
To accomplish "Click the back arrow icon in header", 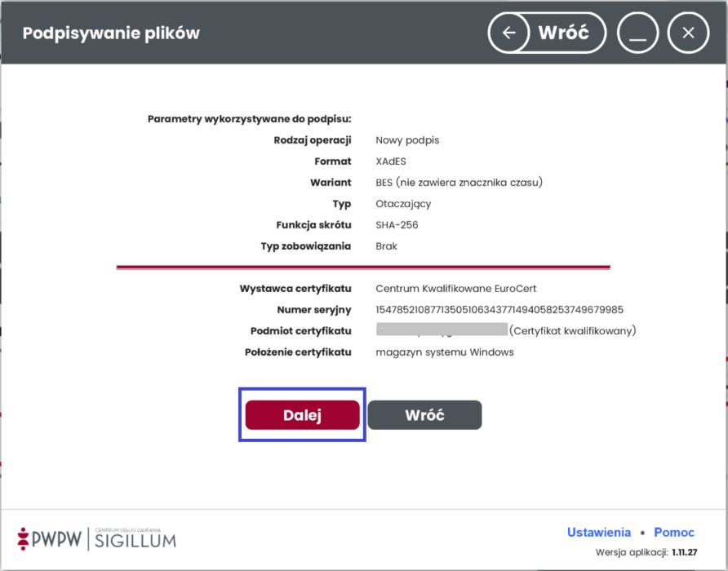I will pyautogui.click(x=509, y=33).
